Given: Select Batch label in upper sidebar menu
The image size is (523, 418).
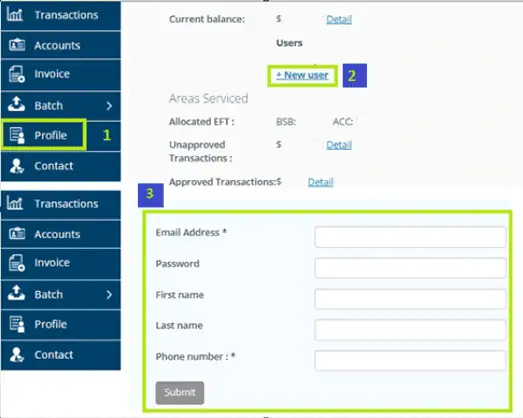Looking at the screenshot, I should click(49, 106).
